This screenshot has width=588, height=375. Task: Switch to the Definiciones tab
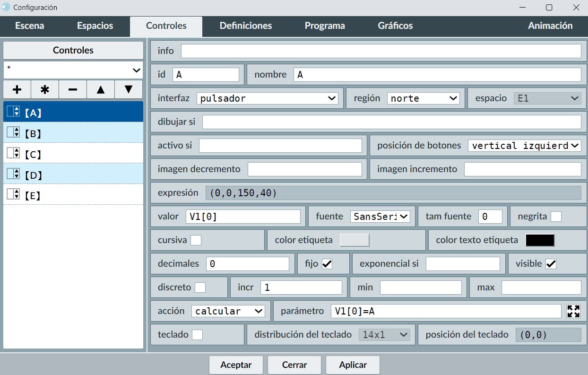(x=246, y=26)
